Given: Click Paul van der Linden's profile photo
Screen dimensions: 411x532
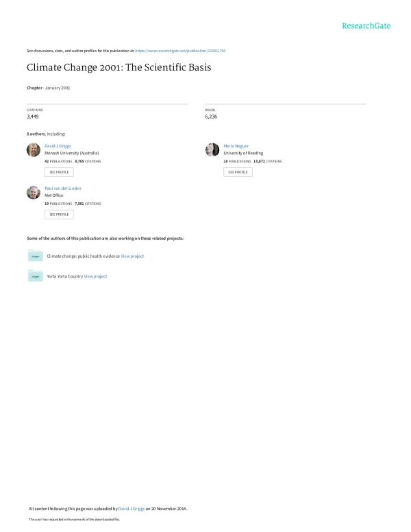Looking at the screenshot, I should [34, 192].
